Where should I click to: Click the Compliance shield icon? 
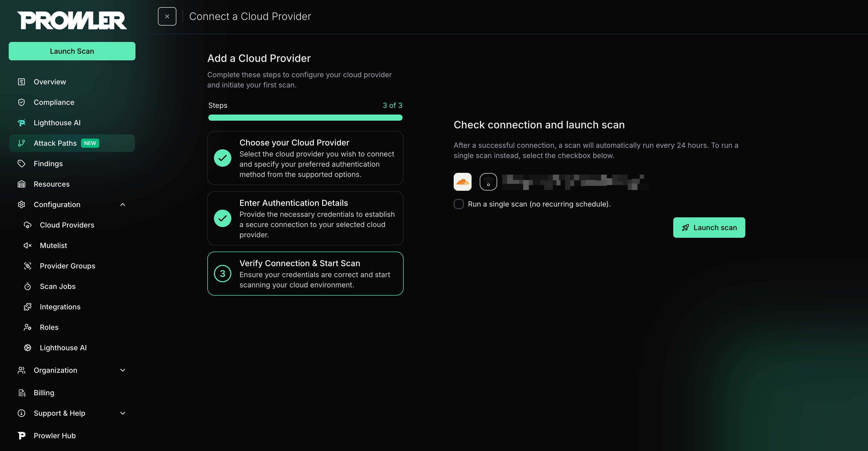(x=21, y=102)
